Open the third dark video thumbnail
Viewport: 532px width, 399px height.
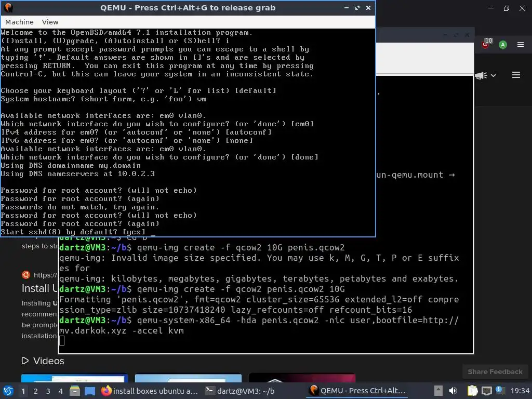click(x=302, y=378)
